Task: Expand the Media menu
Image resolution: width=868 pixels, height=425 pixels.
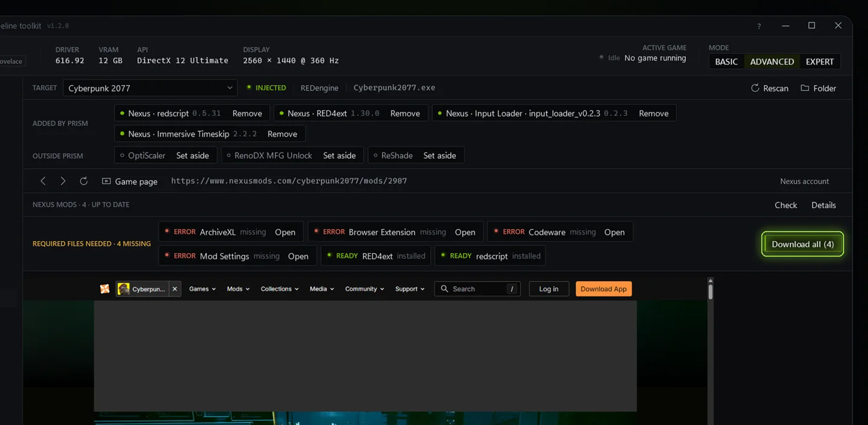Action: tap(322, 289)
